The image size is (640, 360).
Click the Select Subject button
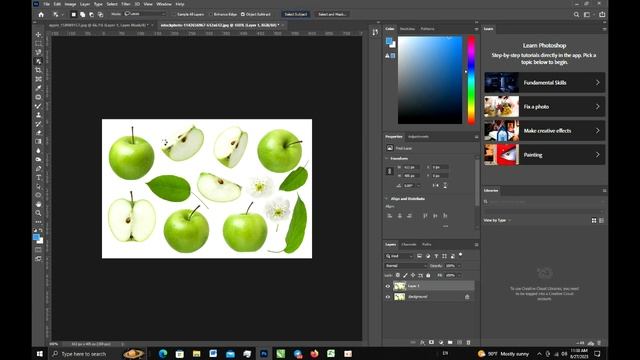pyautogui.click(x=296, y=14)
